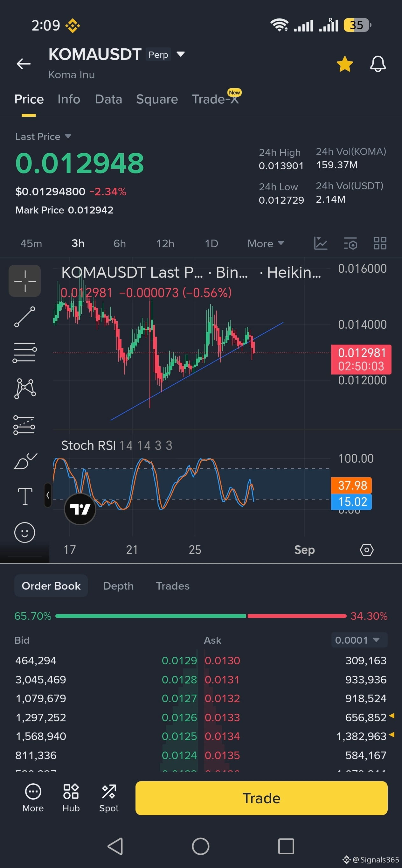Switch to the Depth tab
This screenshot has height=868, width=402.
(118, 586)
